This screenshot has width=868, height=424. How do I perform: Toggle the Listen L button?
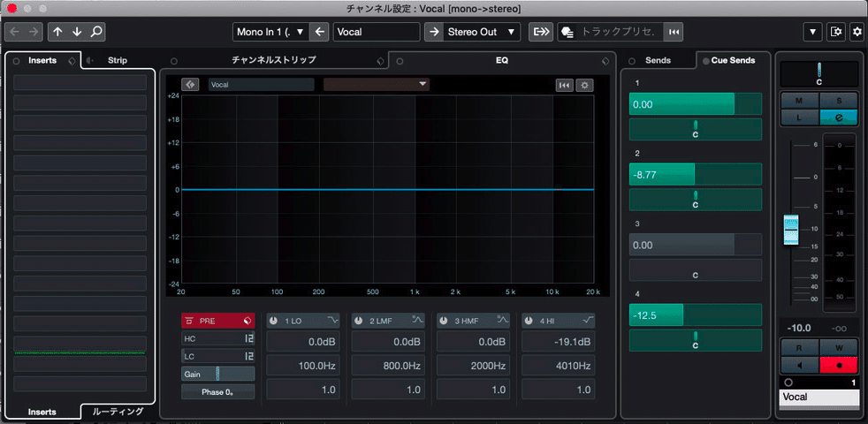799,117
